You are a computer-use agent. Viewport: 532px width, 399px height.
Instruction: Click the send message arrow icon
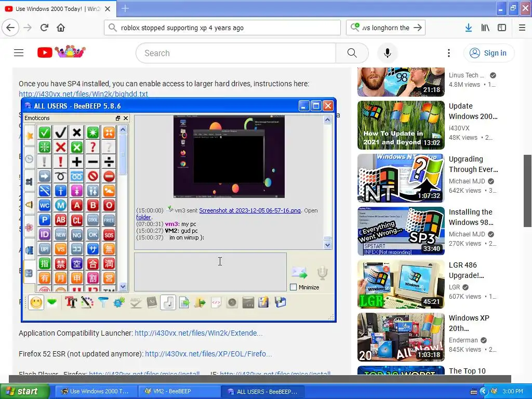(299, 273)
